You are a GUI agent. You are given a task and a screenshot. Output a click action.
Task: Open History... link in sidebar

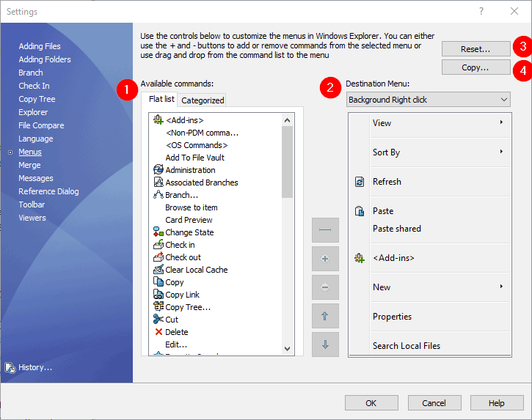35,367
